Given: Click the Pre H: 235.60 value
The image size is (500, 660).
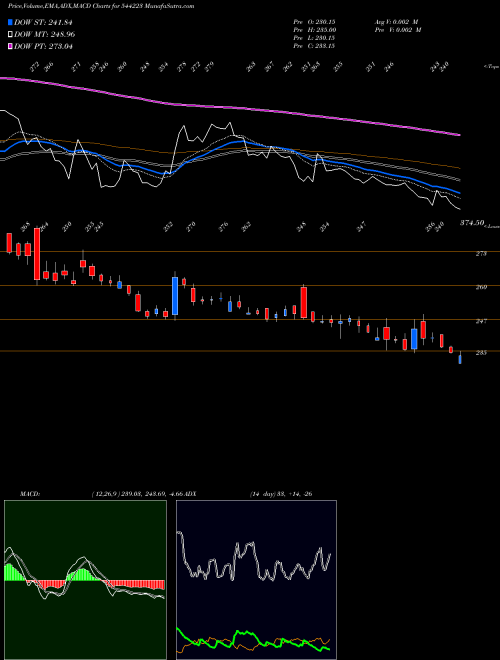Looking at the screenshot, I should click(x=314, y=30).
